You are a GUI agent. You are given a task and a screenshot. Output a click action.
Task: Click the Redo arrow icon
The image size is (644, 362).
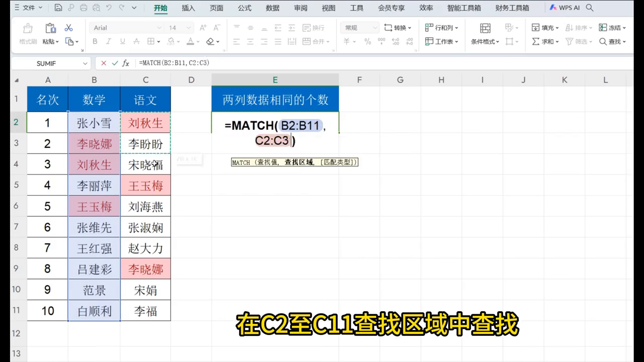(121, 8)
